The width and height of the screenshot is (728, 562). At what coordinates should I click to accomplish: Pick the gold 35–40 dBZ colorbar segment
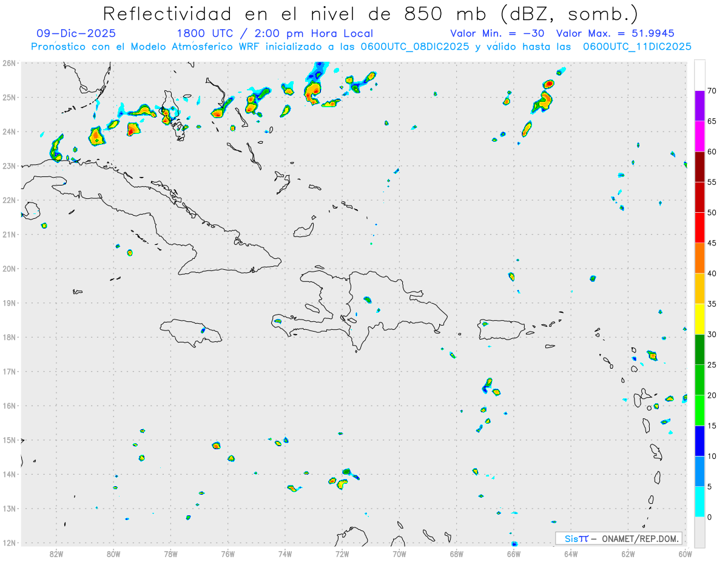coord(699,289)
